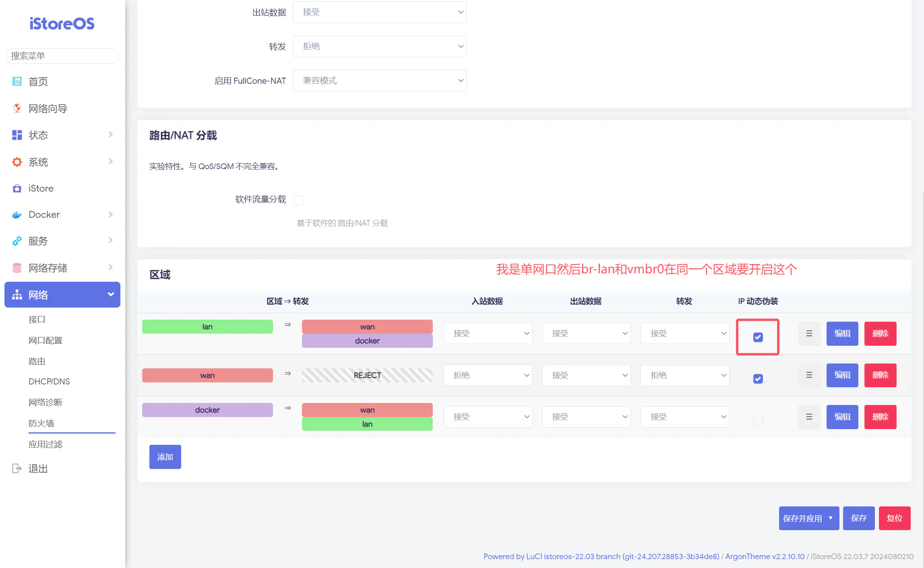Go to the Interfaces submenu item
The image size is (924, 568).
point(37,319)
